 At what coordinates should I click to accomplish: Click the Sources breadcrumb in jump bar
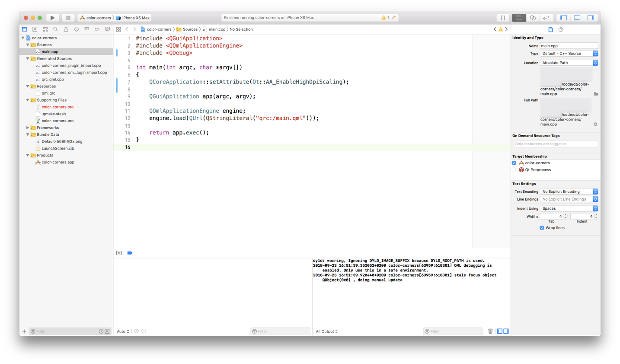(187, 29)
